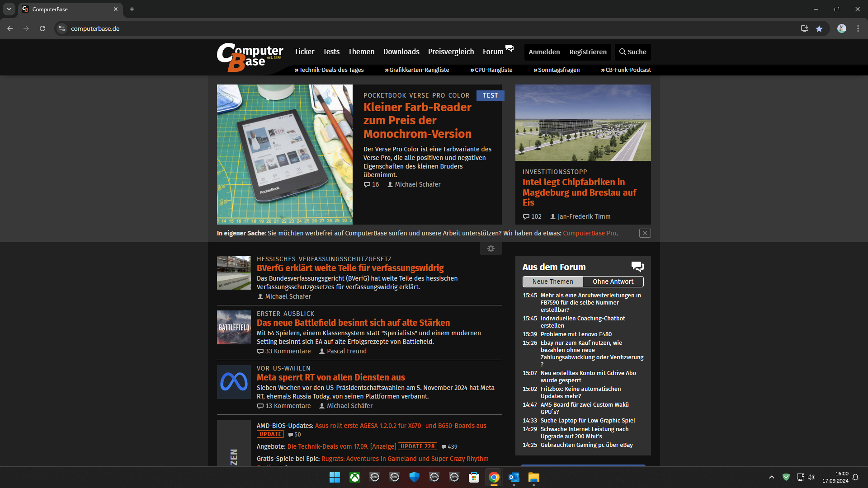The width and height of the screenshot is (868, 488).
Task: Launch Outlook from the Windows taskbar
Action: pyautogui.click(x=514, y=478)
